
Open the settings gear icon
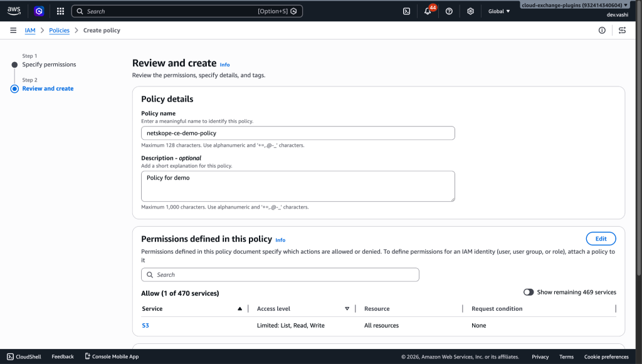pos(470,11)
